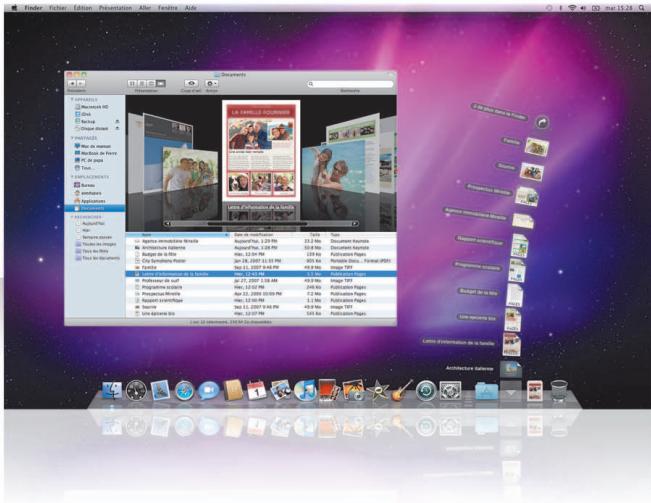
Task: Open the Édition menu
Action: [83, 7]
